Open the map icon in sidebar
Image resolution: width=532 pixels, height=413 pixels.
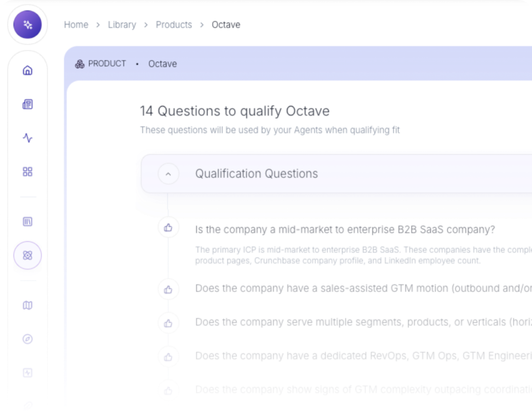click(28, 306)
